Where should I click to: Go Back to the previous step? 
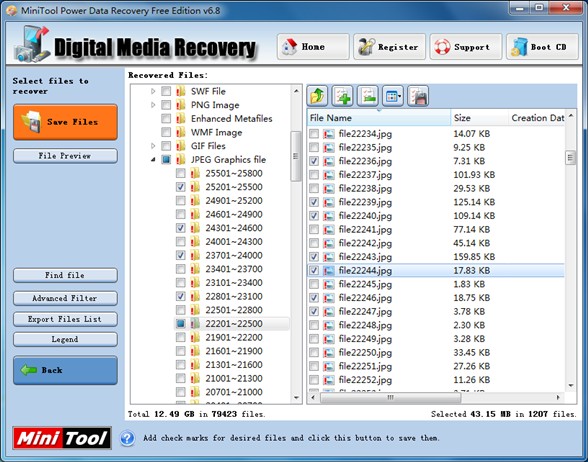click(65, 370)
